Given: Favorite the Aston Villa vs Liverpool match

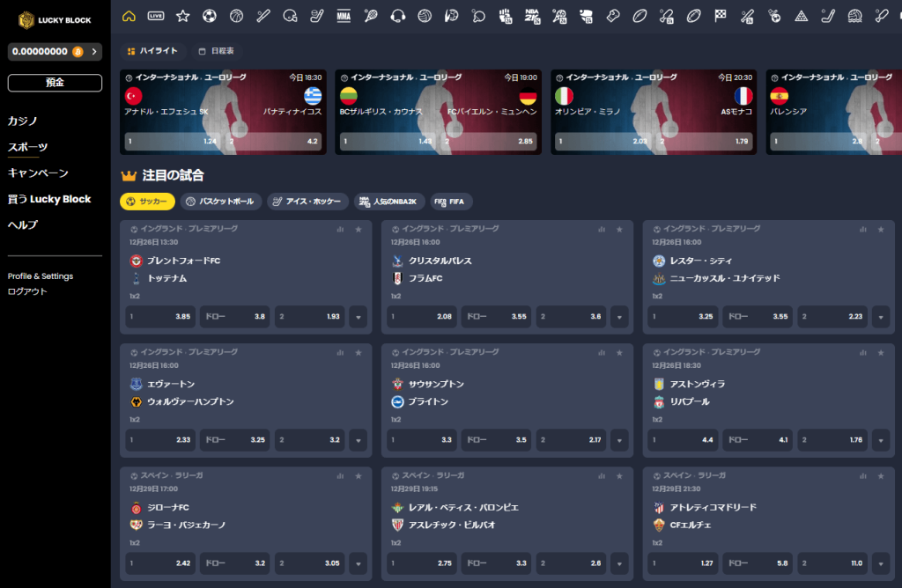Looking at the screenshot, I should 881,353.
